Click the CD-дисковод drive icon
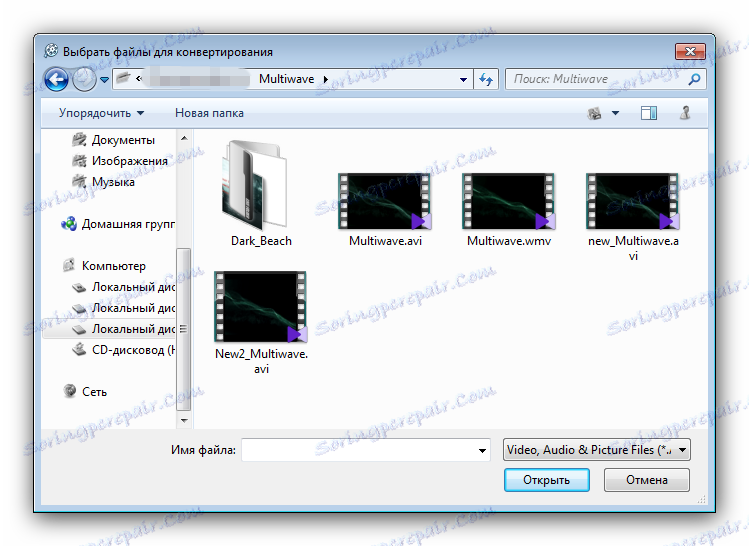 tap(79, 350)
